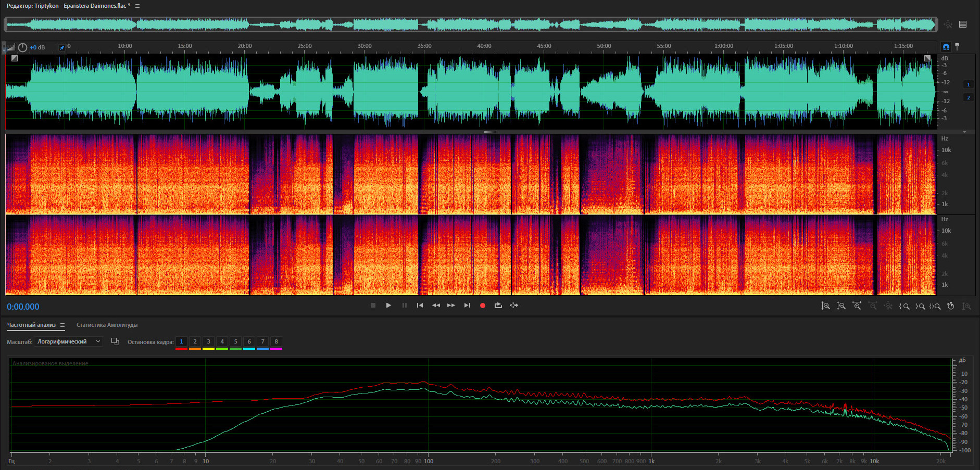Image resolution: width=980 pixels, height=470 pixels.
Task: Click the Rewind transport button
Action: [436, 306]
